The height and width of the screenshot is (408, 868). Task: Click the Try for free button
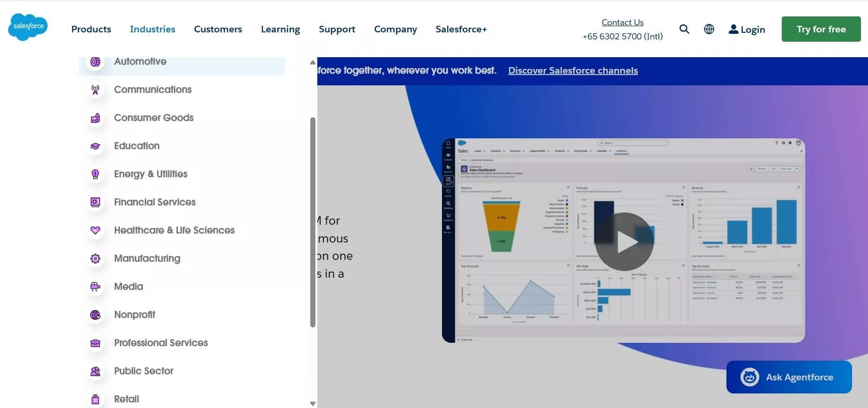tap(821, 29)
